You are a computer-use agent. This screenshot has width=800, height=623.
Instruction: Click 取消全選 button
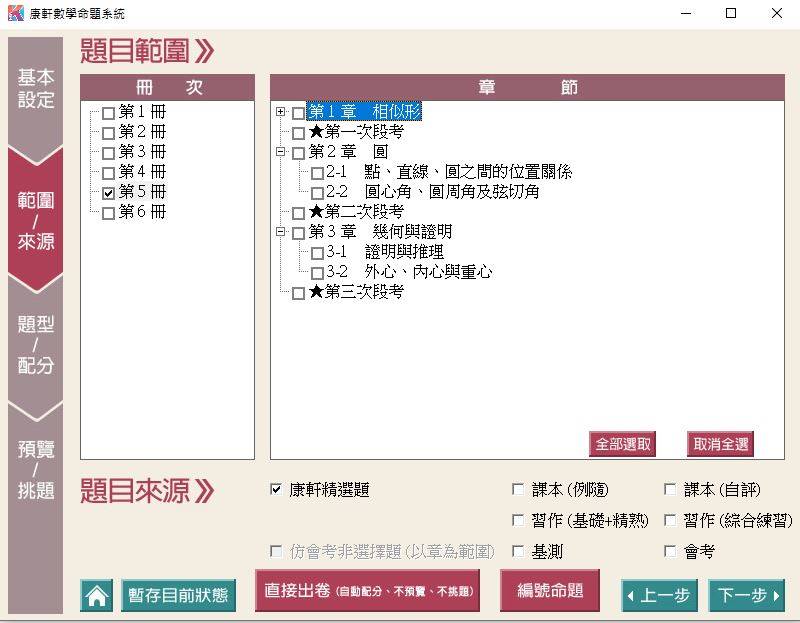coord(720,444)
